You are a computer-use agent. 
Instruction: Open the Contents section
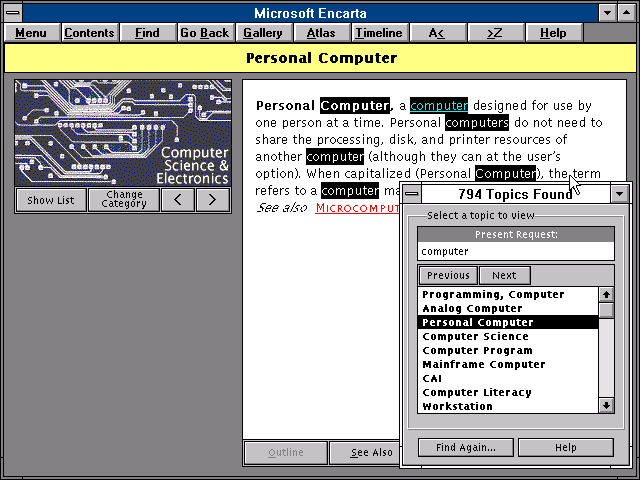pos(89,33)
